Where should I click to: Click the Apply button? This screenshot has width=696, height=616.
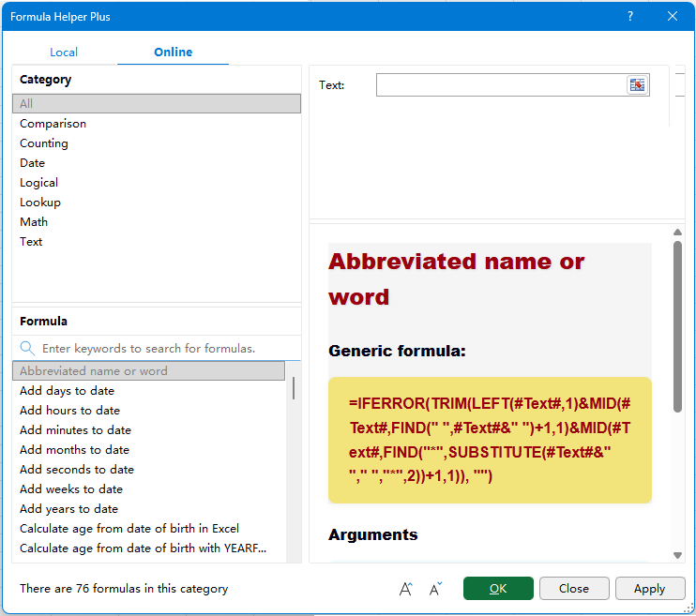pos(649,589)
